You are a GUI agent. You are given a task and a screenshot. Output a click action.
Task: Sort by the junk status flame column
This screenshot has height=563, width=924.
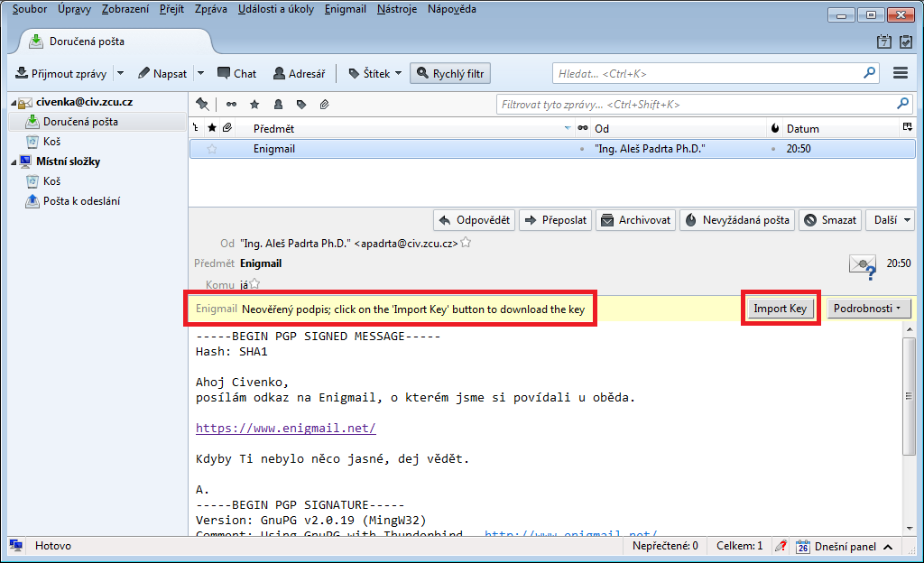pyautogui.click(x=775, y=128)
